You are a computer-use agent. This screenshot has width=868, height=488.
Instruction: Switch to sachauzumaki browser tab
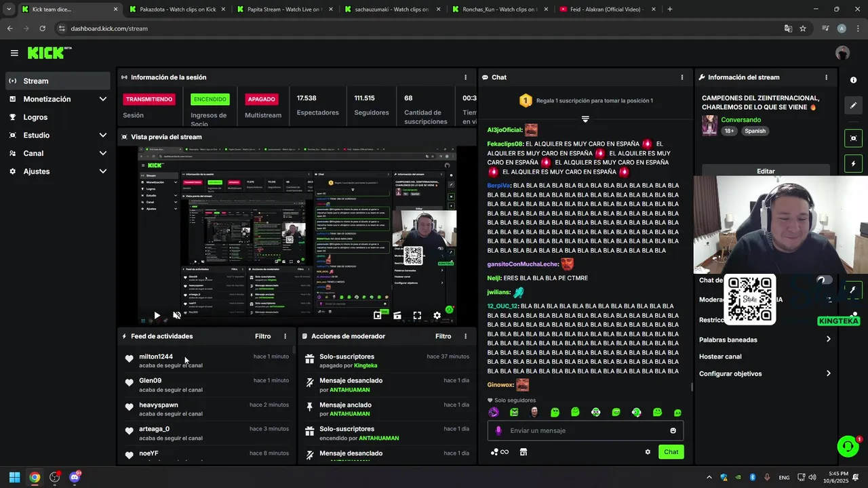click(x=391, y=9)
